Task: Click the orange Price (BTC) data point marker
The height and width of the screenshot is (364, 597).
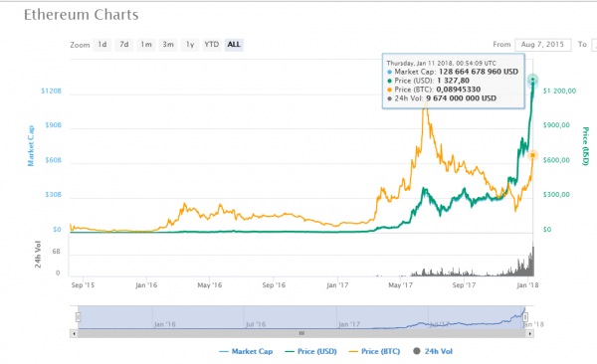Action: tap(532, 155)
